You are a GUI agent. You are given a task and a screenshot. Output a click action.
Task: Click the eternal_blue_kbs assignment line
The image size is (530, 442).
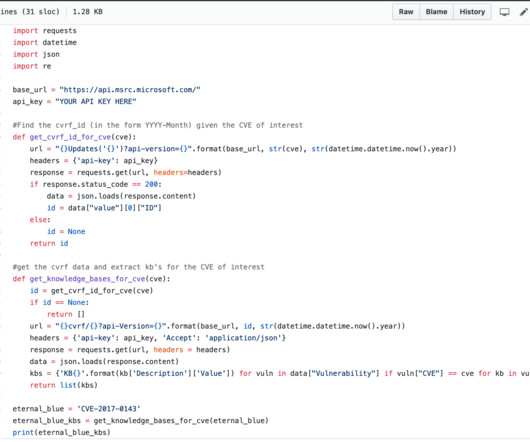pos(141,421)
